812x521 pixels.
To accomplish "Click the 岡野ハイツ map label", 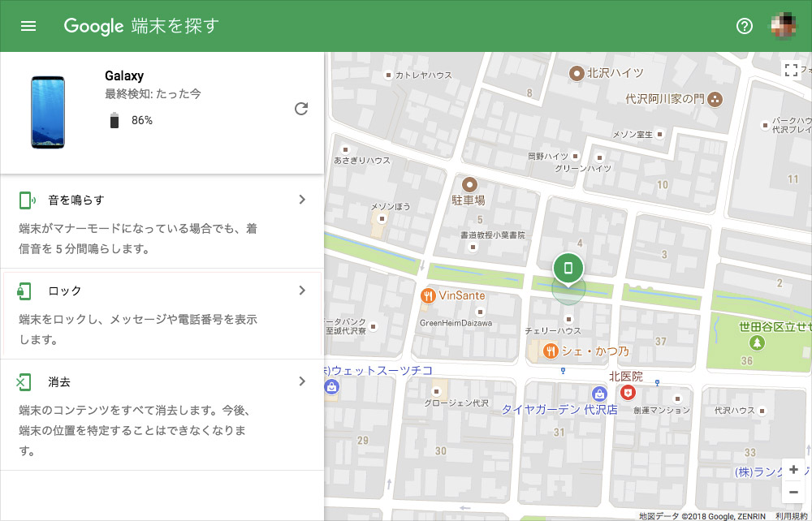I will pos(548,157).
